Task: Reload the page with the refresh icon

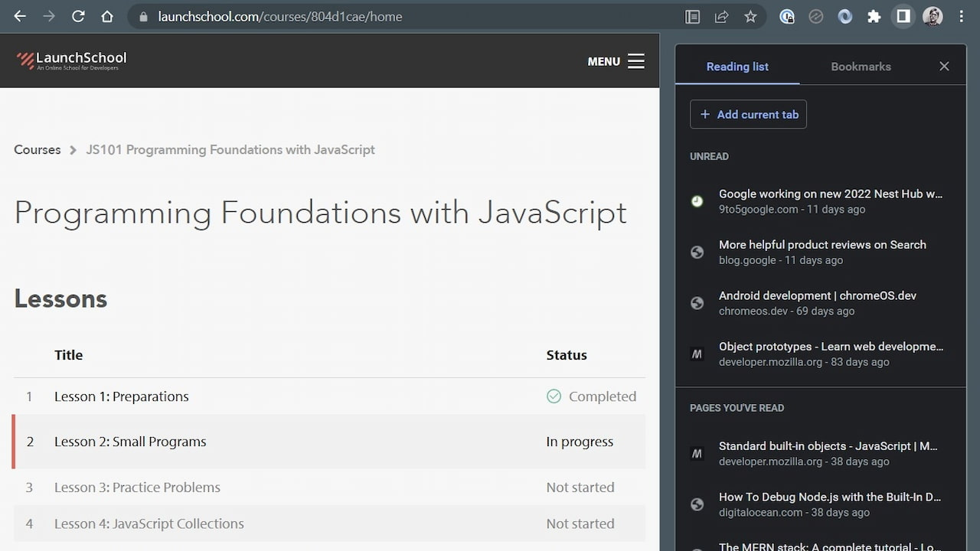Action: pyautogui.click(x=78, y=16)
